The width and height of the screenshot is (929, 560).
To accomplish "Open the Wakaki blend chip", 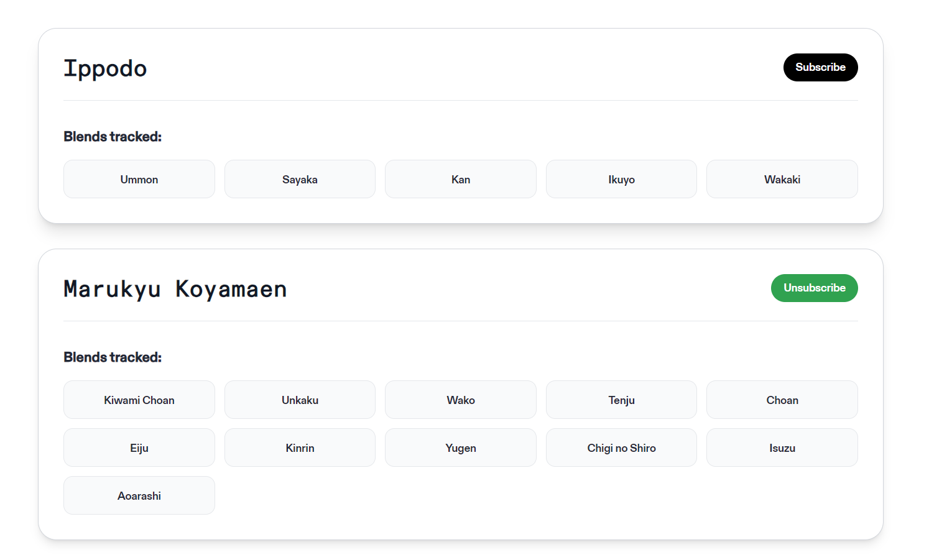I will tap(782, 179).
